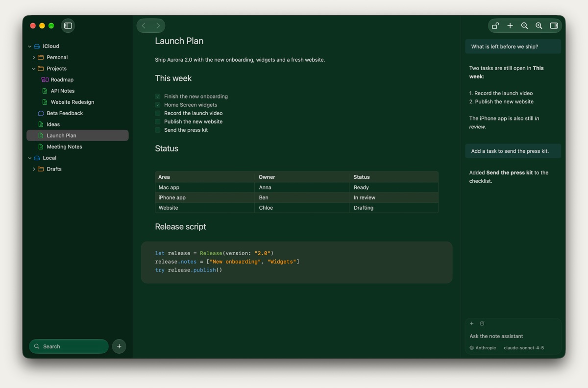Click the release script code block

pyautogui.click(x=296, y=262)
